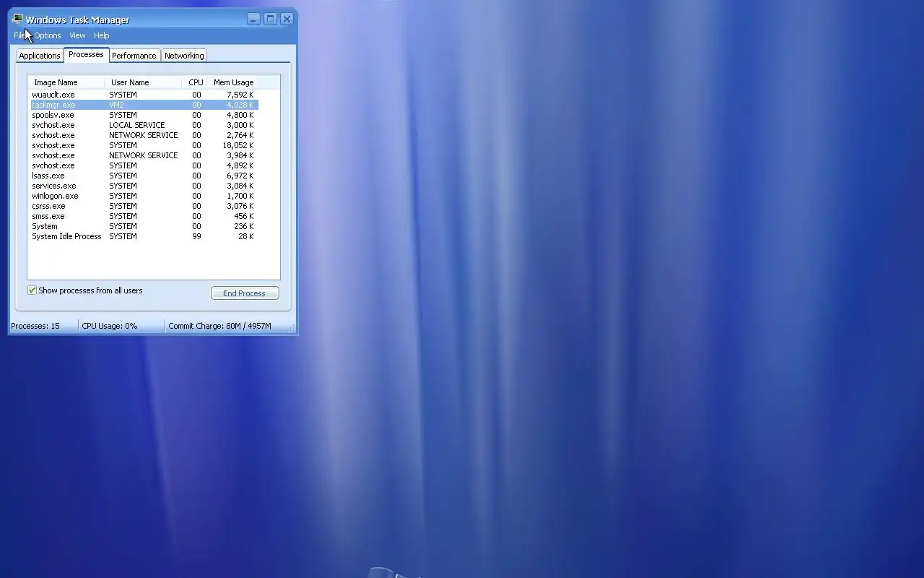The width and height of the screenshot is (924, 578).
Task: Select the winlogon.exe process
Action: coord(143,196)
